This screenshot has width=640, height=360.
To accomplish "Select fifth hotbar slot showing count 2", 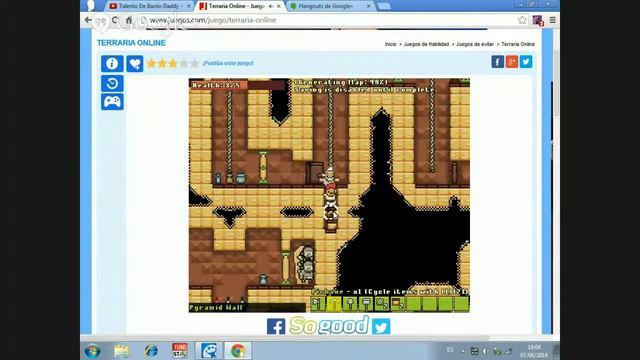I will 382,304.
